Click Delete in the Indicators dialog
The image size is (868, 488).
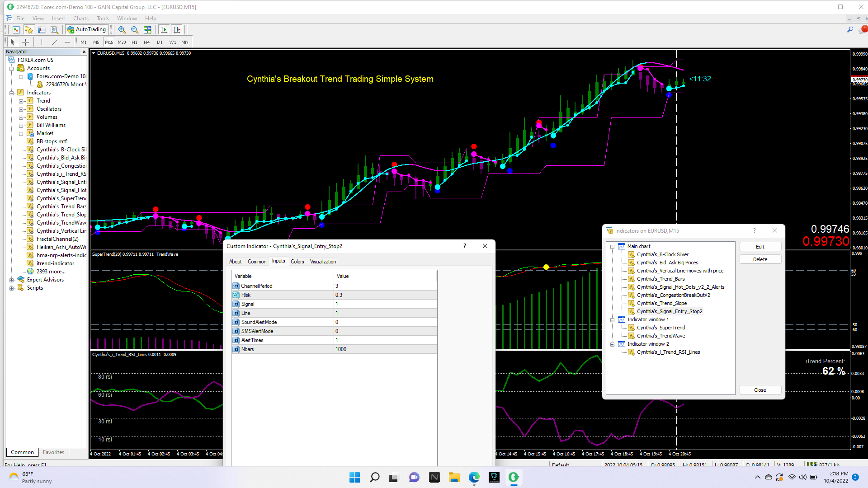click(x=760, y=259)
